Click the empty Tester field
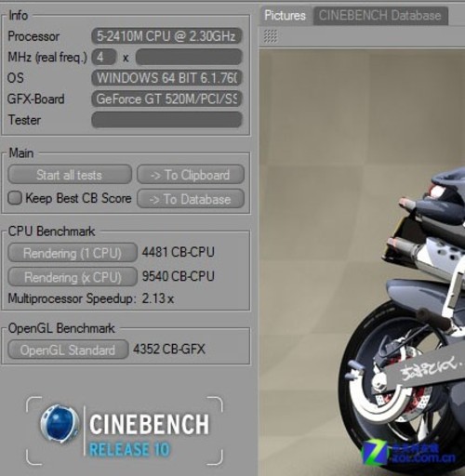The height and width of the screenshot is (476, 465). click(166, 120)
